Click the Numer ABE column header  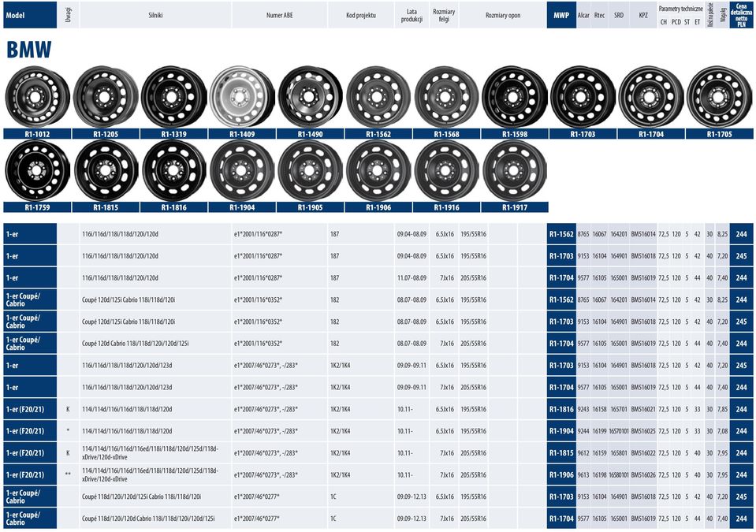[x=280, y=15]
